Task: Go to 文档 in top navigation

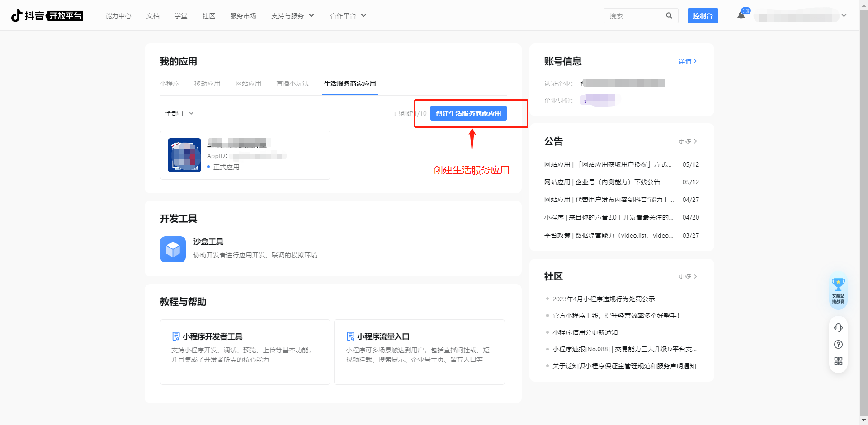Action: (x=153, y=16)
